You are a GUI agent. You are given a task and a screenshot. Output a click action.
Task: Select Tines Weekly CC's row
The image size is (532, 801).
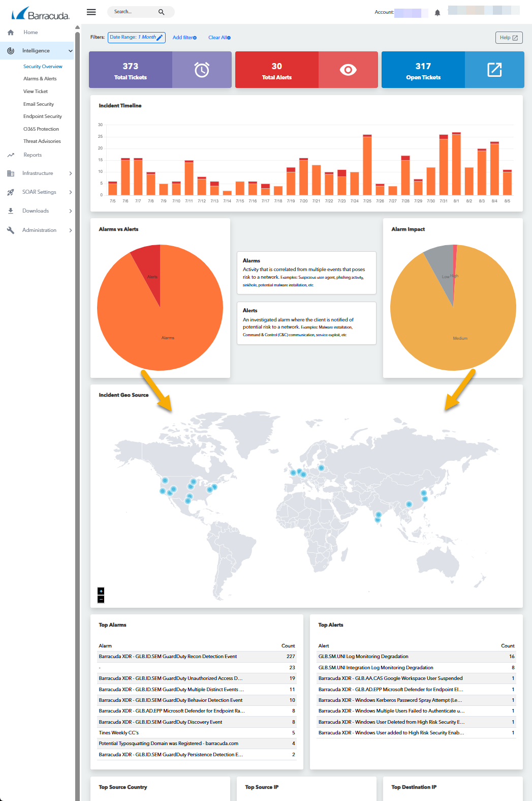(197, 733)
